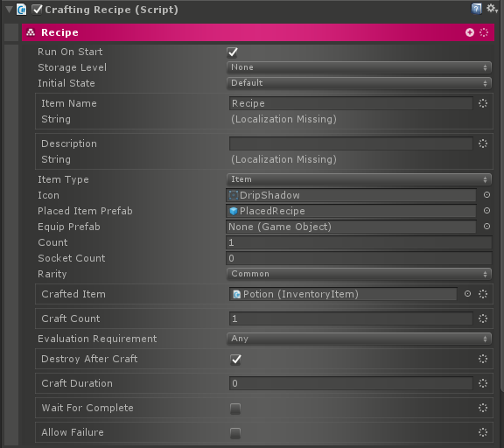Click the Count number field
The image size is (504, 448).
[359, 242]
